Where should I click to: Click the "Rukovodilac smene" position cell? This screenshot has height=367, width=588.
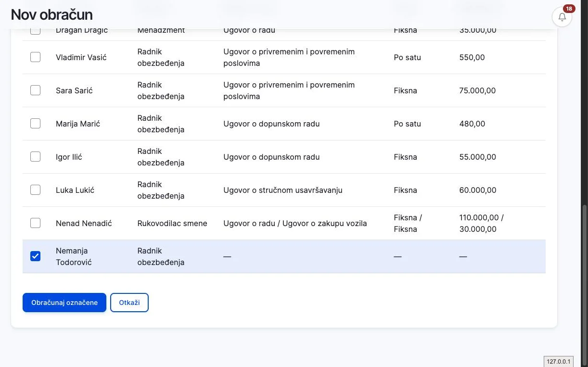tap(172, 223)
